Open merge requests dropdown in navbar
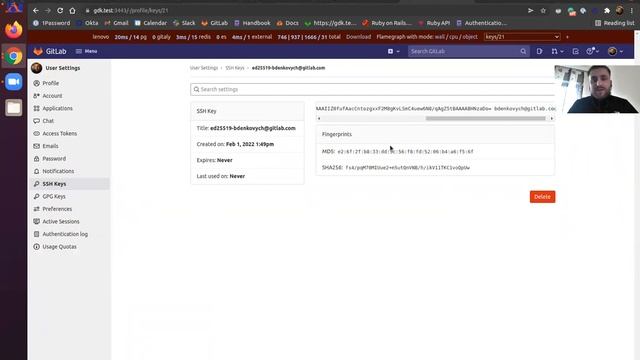 tap(557, 51)
